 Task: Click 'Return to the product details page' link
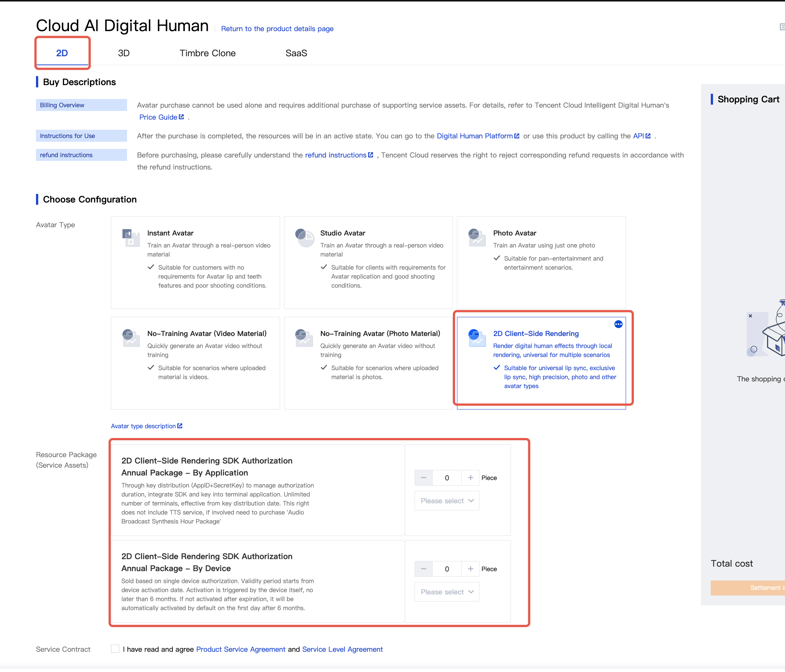tap(277, 29)
